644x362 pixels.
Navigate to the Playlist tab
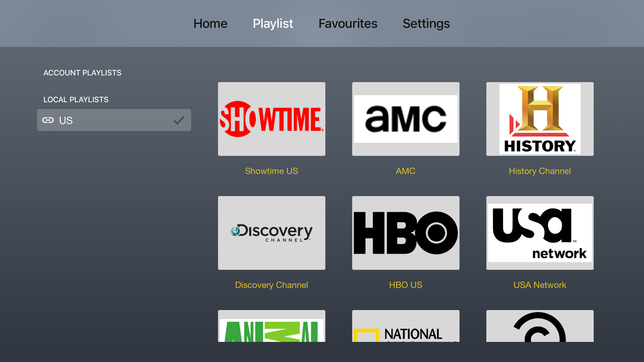273,23
